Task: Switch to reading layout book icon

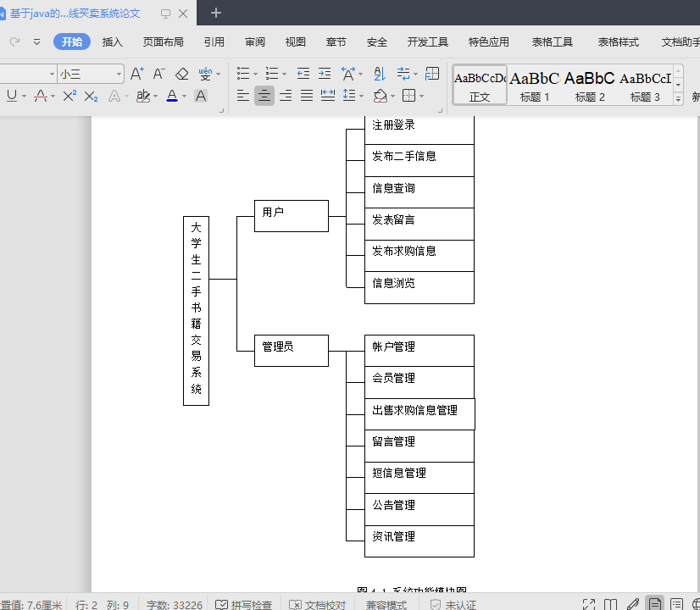Action: click(610, 605)
